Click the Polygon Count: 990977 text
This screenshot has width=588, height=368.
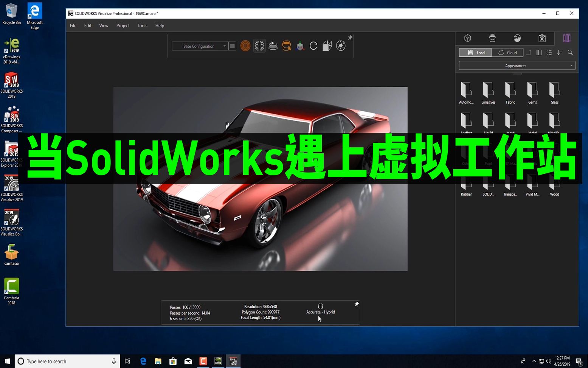click(x=261, y=312)
